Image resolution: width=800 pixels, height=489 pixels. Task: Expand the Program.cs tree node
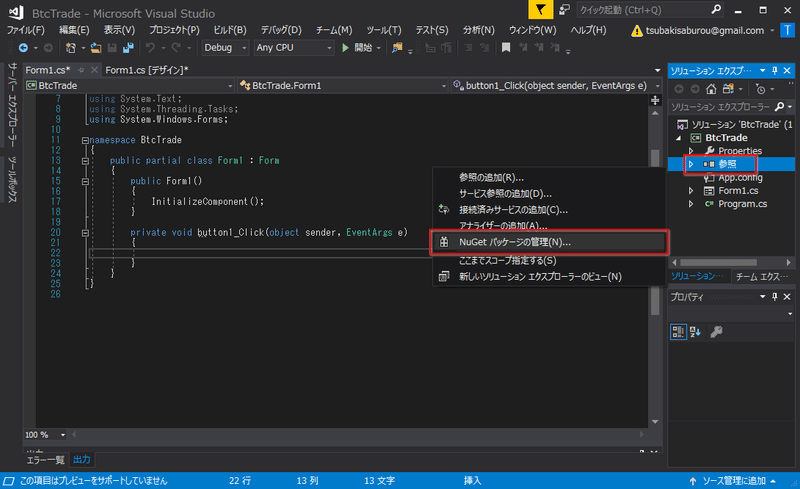pos(691,204)
